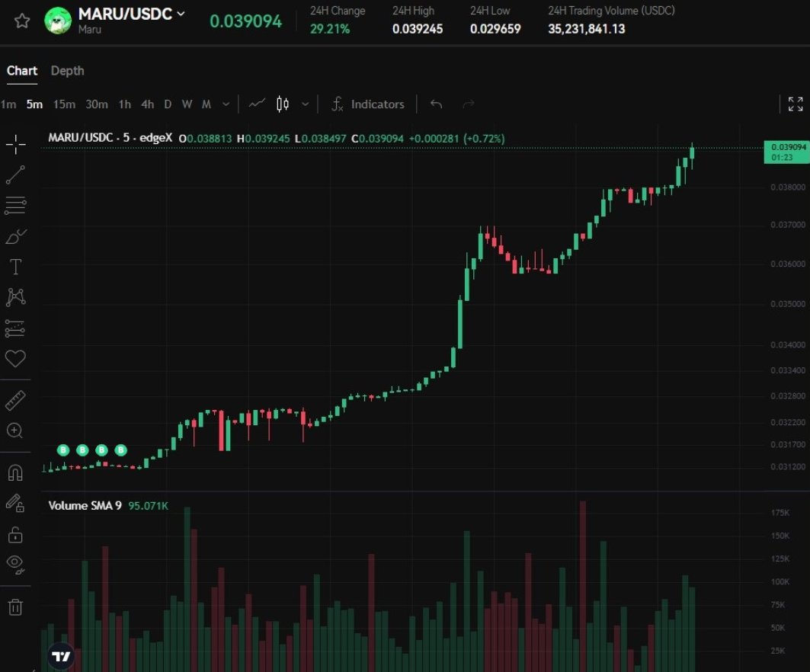This screenshot has width=810, height=672.
Task: Select the 1h timeframe
Action: pyautogui.click(x=124, y=104)
